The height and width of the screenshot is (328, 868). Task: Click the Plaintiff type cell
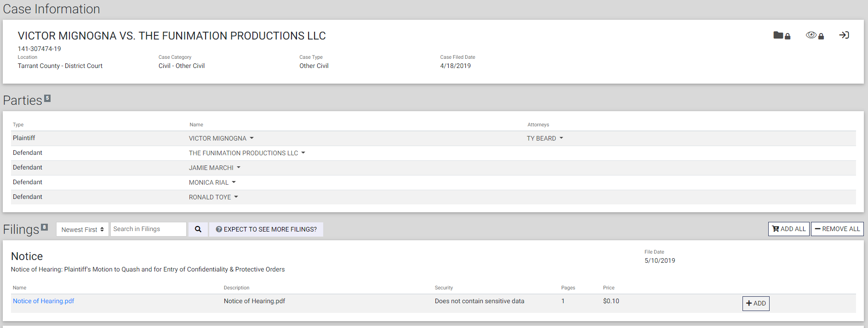tap(24, 138)
